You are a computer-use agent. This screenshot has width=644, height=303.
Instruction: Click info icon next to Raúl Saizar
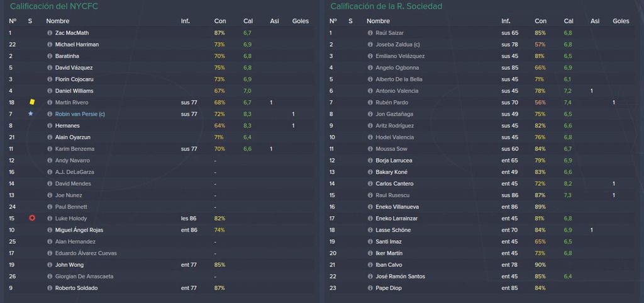point(370,33)
